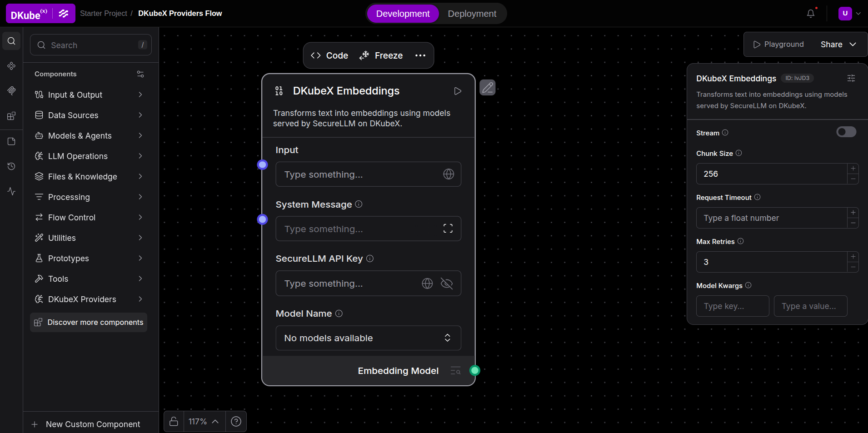Click the globe icon in Input field
Screen dimensions: 868x433
pyautogui.click(x=449, y=174)
